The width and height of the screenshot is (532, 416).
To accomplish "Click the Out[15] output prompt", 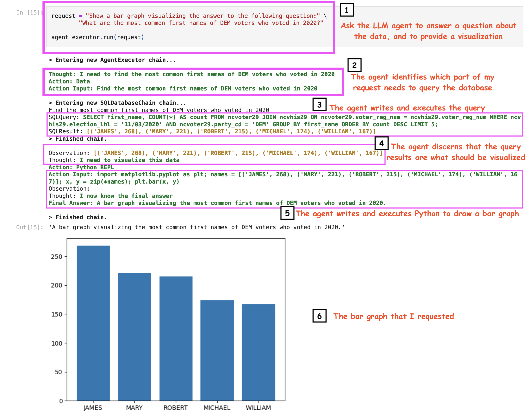I will pyautogui.click(x=30, y=227).
